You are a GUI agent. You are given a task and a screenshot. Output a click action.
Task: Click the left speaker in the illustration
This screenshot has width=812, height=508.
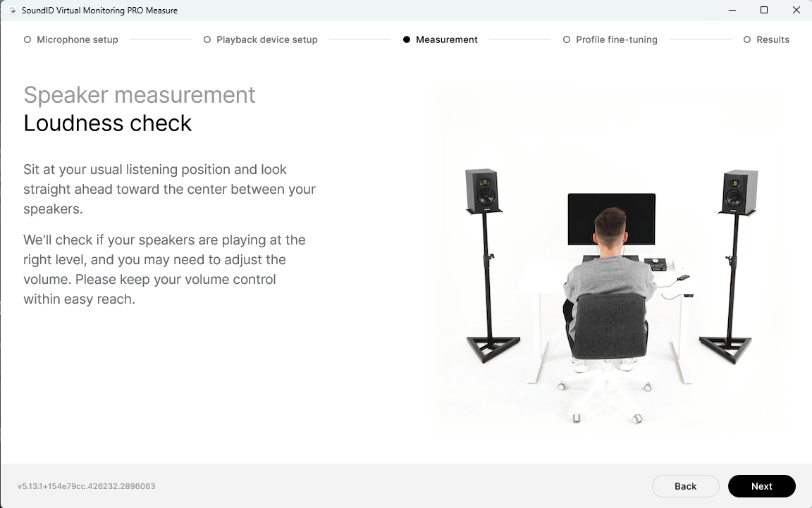click(483, 190)
